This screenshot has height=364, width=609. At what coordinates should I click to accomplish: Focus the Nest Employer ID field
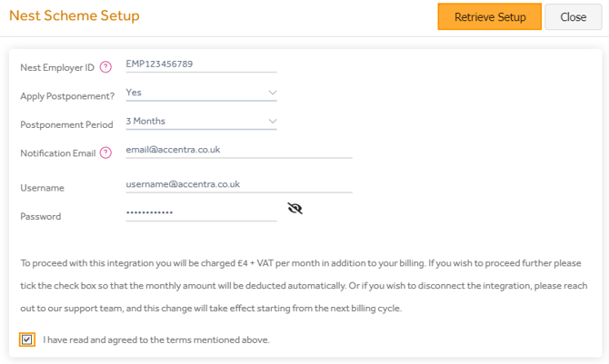tap(201, 64)
